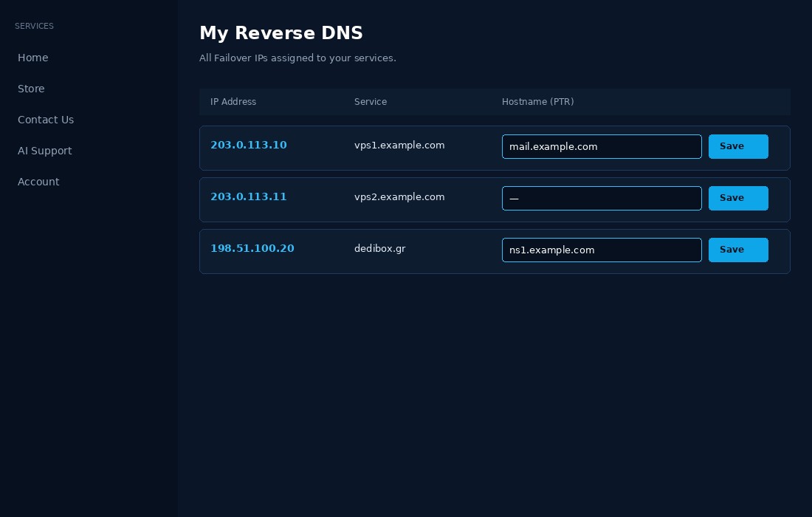This screenshot has height=517, width=812.
Task: Open the Home sidebar item
Action: point(33,58)
